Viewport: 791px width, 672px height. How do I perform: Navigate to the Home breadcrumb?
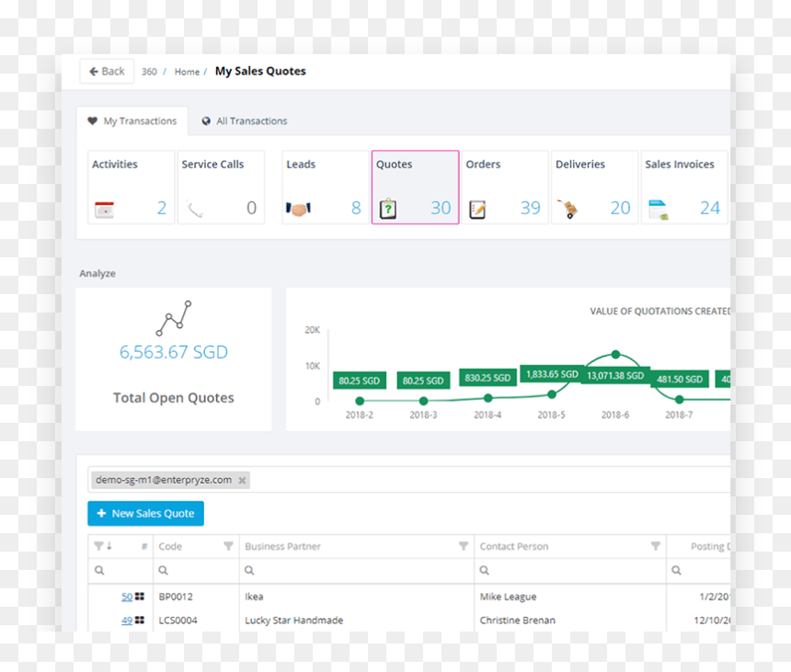tap(187, 72)
